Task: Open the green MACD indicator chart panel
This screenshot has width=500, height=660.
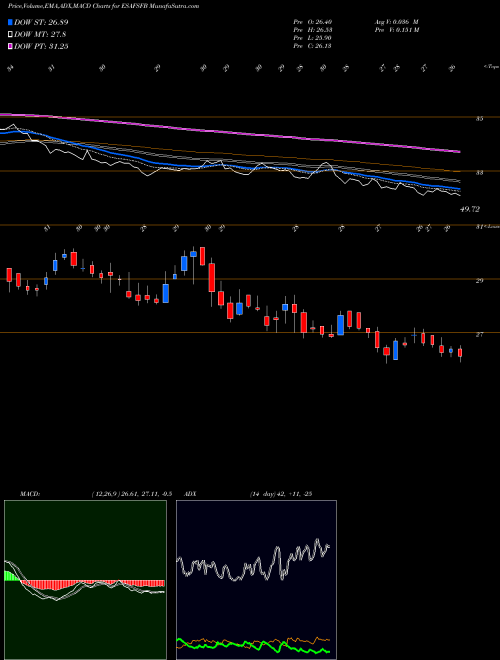Action: point(85,580)
